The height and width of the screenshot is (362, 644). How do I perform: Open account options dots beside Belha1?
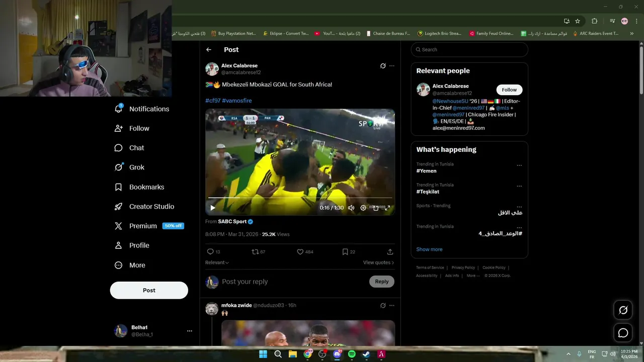pos(190,331)
